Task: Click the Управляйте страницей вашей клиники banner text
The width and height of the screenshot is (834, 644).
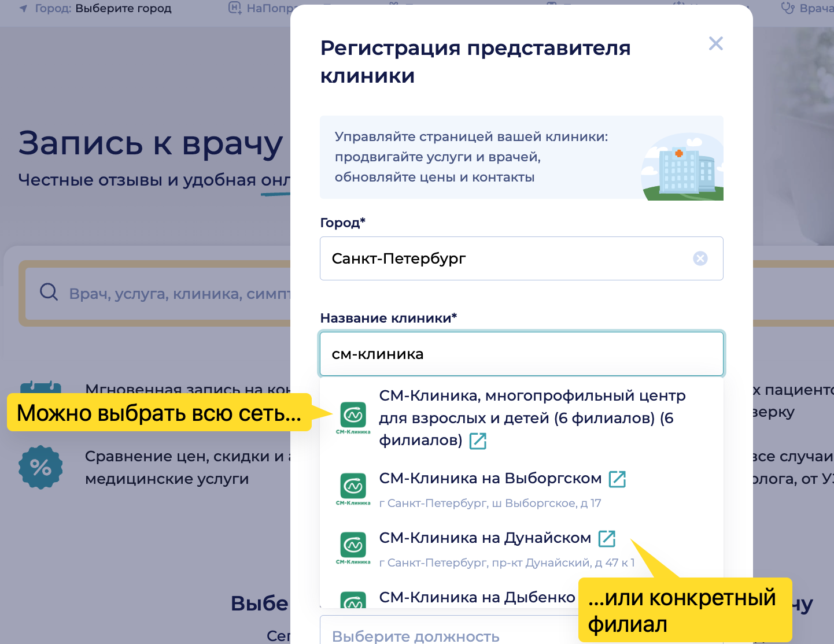Action: tap(471, 157)
